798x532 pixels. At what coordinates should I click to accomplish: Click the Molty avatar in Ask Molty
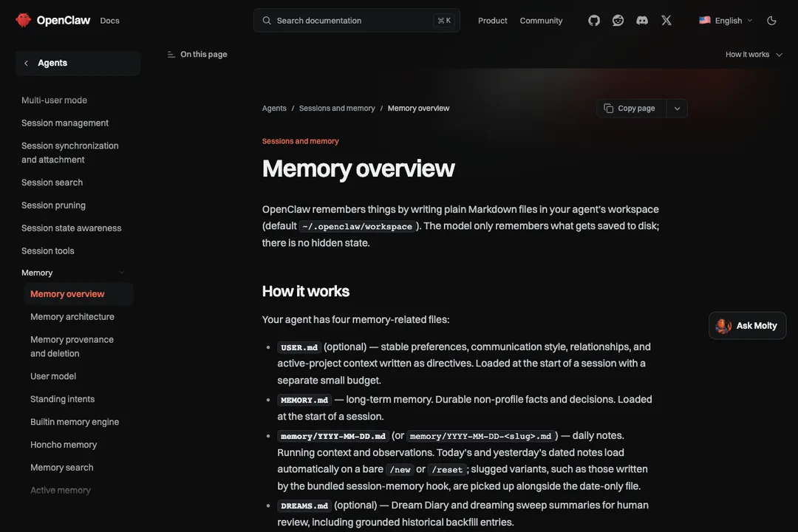[x=723, y=325]
